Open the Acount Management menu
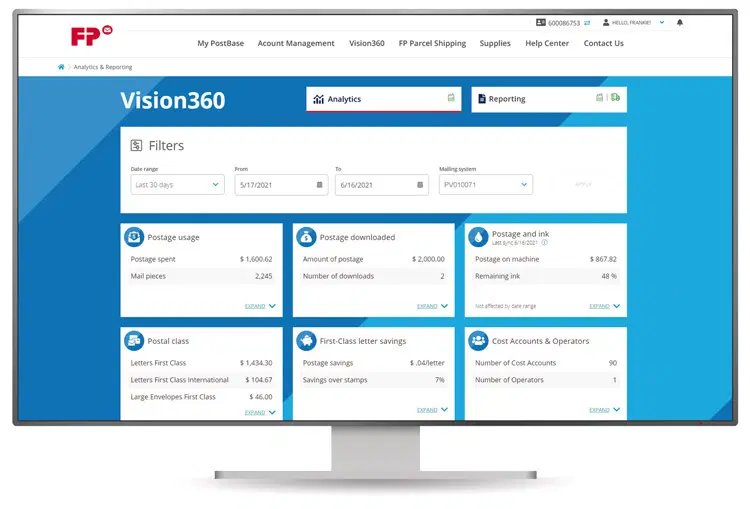The height and width of the screenshot is (509, 750). [296, 43]
